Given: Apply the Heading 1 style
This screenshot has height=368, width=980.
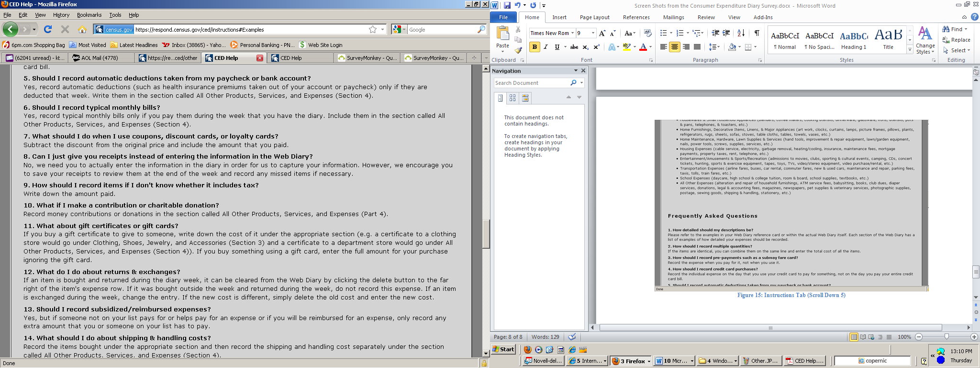Looking at the screenshot, I should coord(854,40).
